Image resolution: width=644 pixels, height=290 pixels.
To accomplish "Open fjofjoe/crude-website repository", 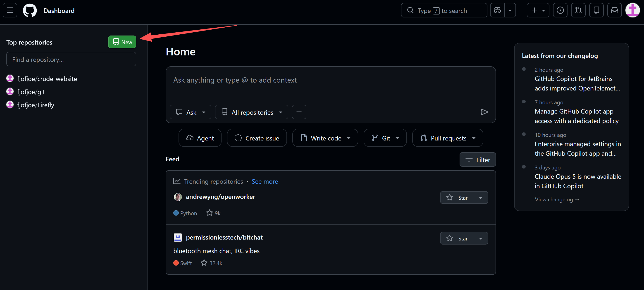I will point(47,79).
